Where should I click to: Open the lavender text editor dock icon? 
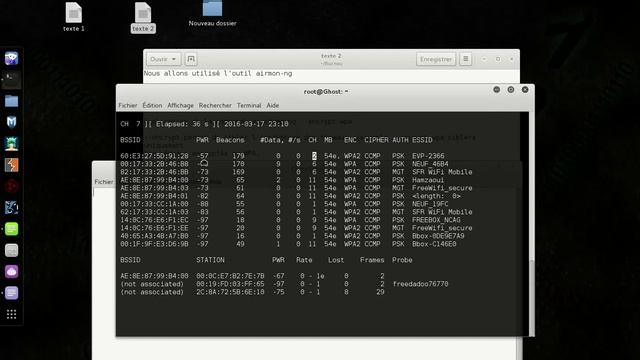11,293
